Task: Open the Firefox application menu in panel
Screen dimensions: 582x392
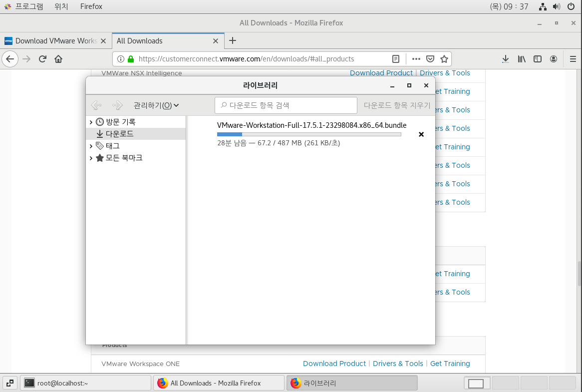Action: (91, 6)
